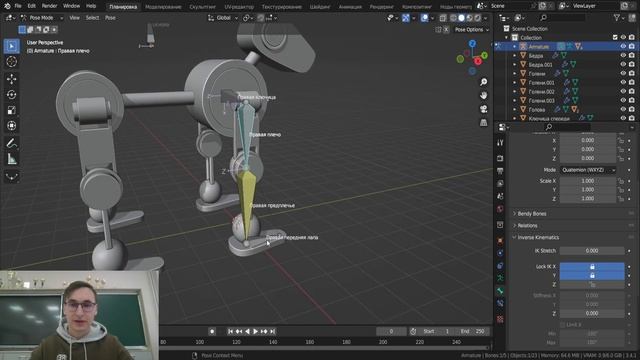Open the Global orientation dropdown
This screenshot has width=640, height=360.
223,18
